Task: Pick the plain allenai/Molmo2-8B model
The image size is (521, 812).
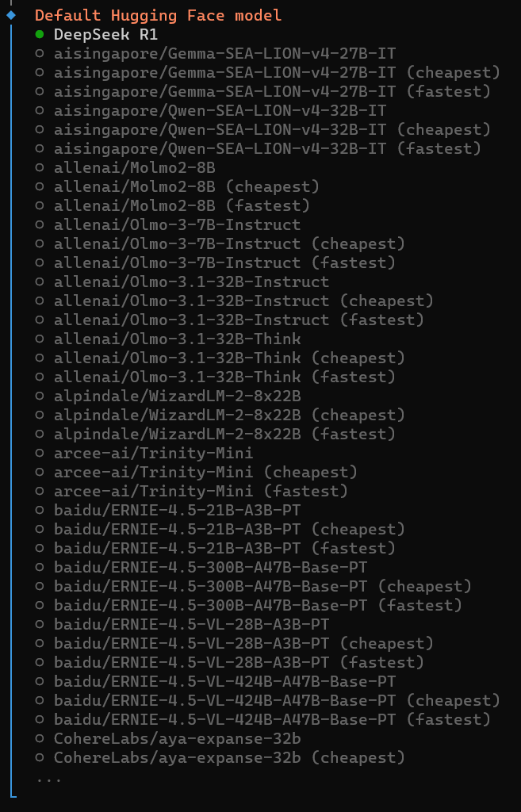Action: click(x=134, y=168)
